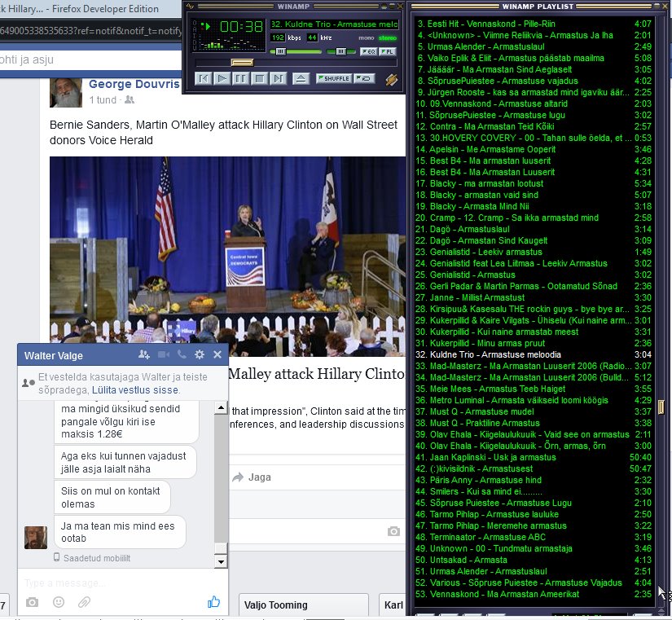
Task: Toggle the Winamp playlist (PL) window
Action: 387,51
